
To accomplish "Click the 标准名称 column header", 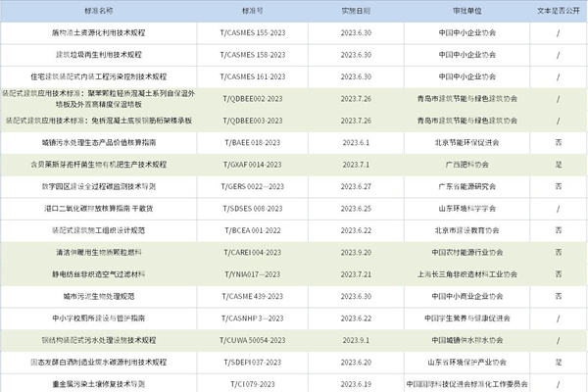I will (x=97, y=10).
